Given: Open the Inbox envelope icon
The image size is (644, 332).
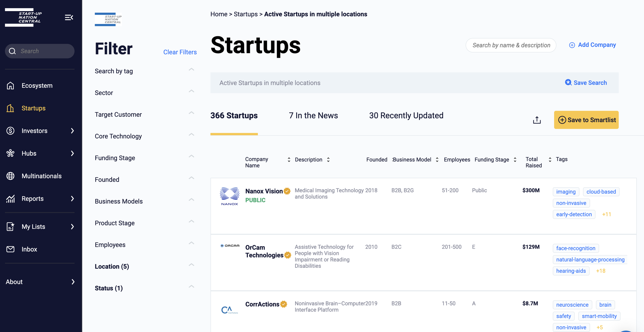Looking at the screenshot, I should pyautogui.click(x=10, y=249).
